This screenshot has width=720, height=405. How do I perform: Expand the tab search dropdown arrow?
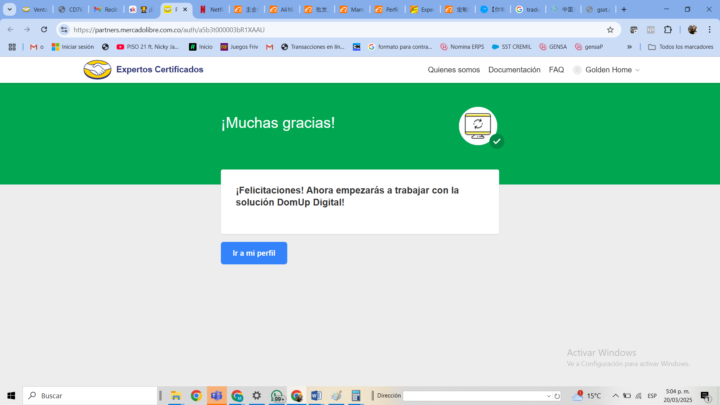(10, 9)
